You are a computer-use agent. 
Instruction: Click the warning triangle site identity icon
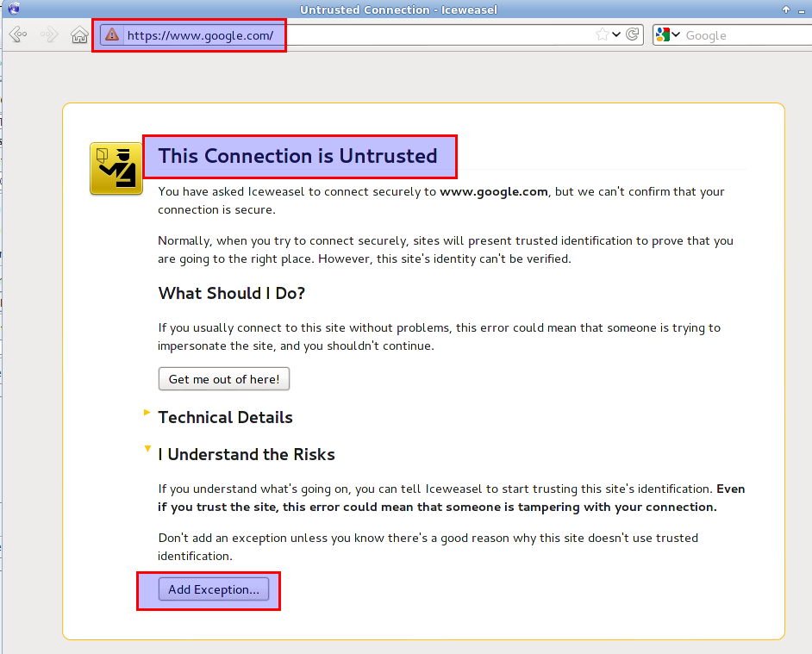click(x=112, y=34)
